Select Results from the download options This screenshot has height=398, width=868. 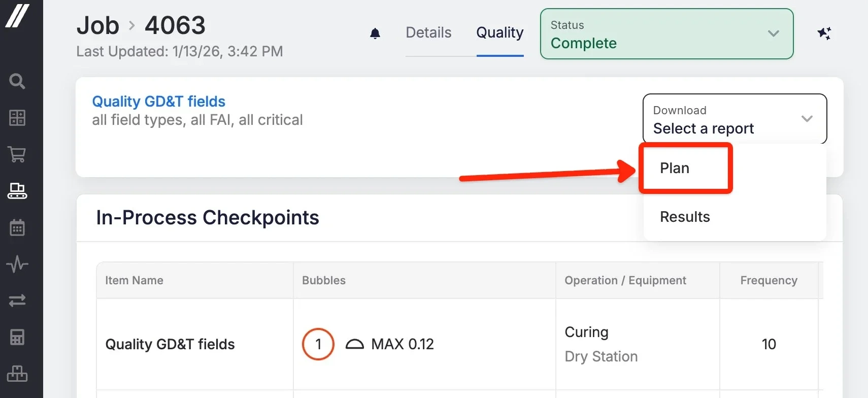685,216
